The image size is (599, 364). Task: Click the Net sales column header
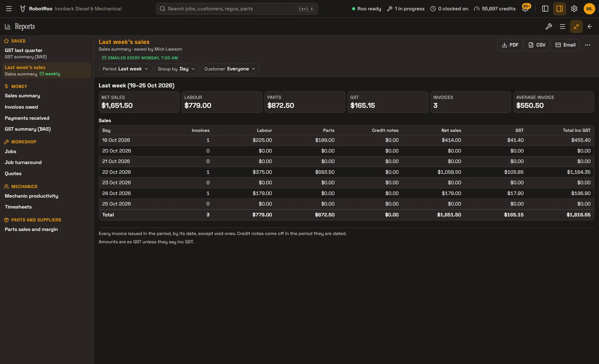pyautogui.click(x=451, y=130)
